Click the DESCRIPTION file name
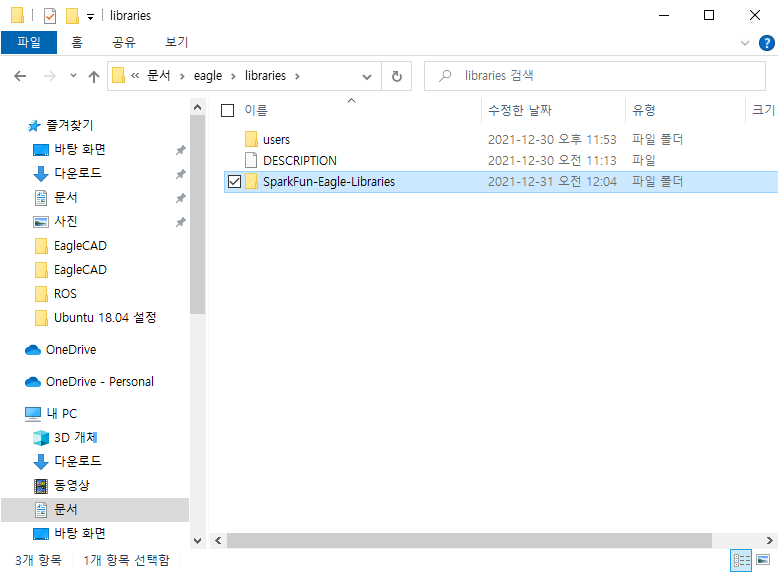Image resolution: width=779 pixels, height=573 pixels. pyautogui.click(x=300, y=161)
